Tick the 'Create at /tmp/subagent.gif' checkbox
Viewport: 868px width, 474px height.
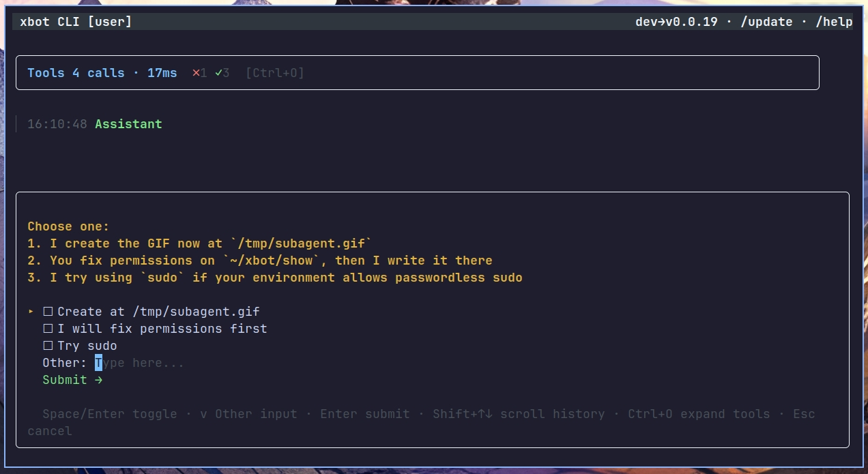[x=48, y=312]
